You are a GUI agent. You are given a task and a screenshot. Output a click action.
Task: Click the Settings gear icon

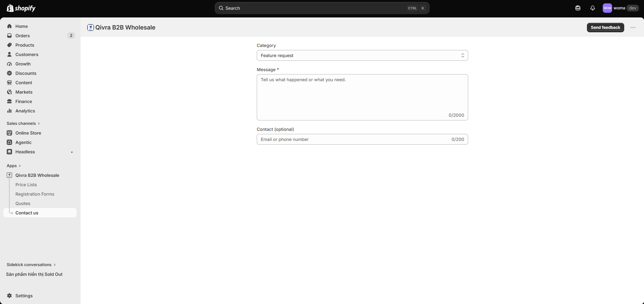(x=9, y=296)
